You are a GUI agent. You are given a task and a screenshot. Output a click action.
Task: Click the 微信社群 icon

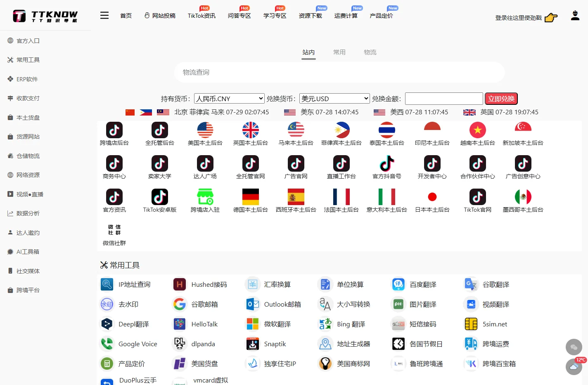(x=114, y=230)
